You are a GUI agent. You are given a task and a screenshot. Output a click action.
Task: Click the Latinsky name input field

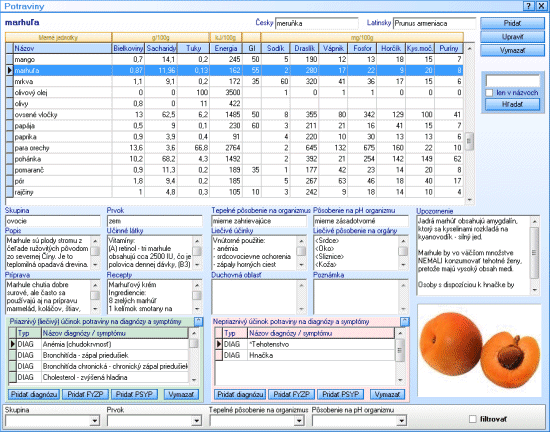pyautogui.click(x=434, y=23)
